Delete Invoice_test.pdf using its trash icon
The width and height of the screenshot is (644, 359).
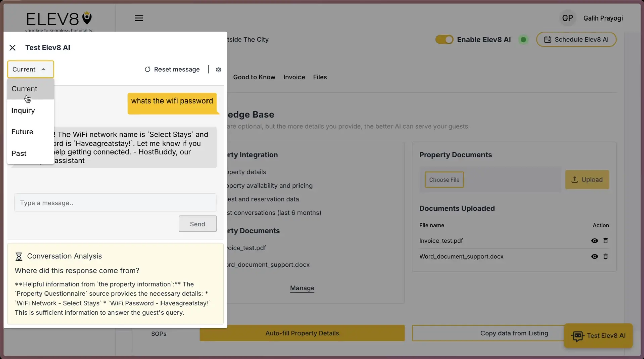(x=605, y=241)
